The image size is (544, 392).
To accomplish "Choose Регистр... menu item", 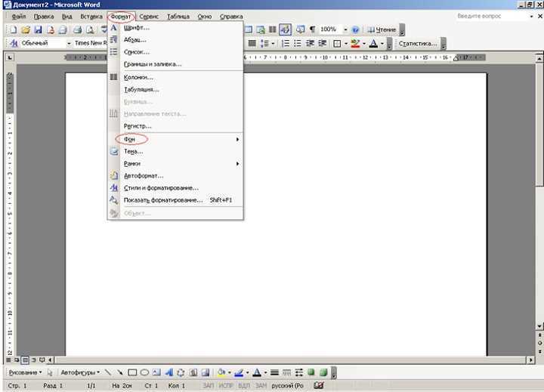I will (x=175, y=126).
